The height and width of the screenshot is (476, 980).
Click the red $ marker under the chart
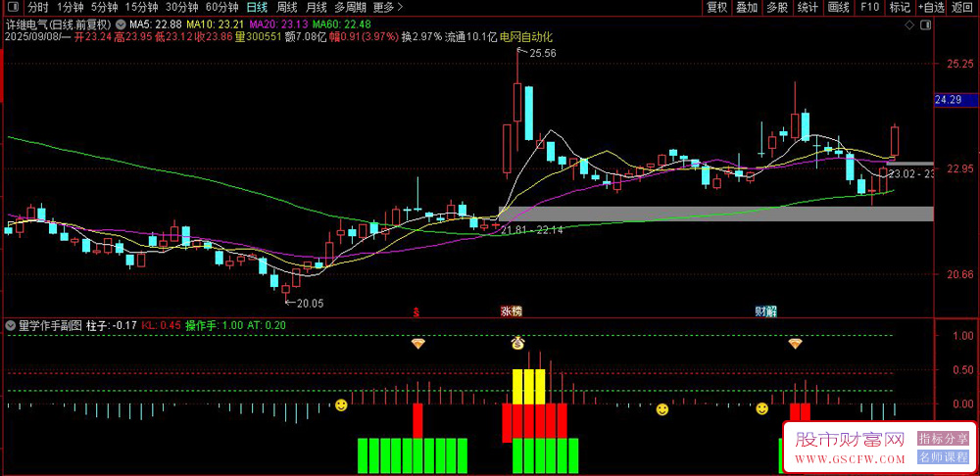tap(416, 310)
